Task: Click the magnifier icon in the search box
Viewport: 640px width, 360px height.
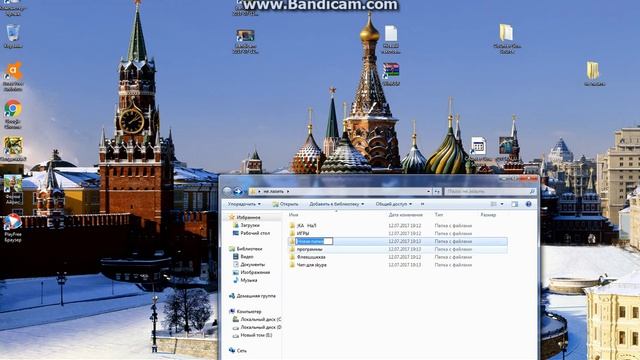Action: [532, 191]
